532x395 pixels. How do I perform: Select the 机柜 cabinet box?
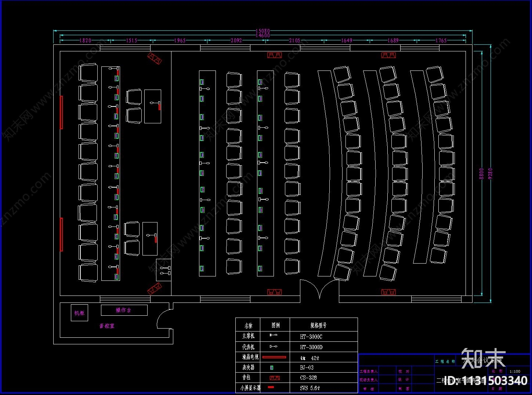pyautogui.click(x=80, y=313)
